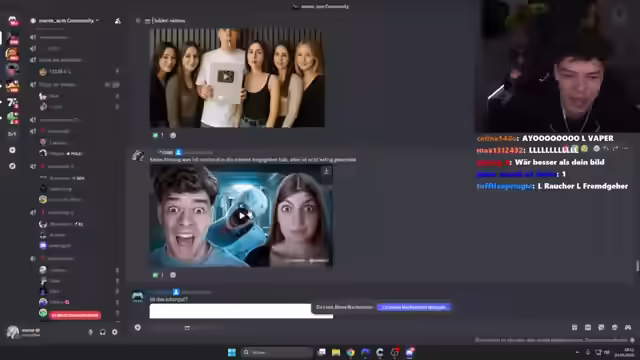Toggle headphone deafen in user panel

coord(102,332)
